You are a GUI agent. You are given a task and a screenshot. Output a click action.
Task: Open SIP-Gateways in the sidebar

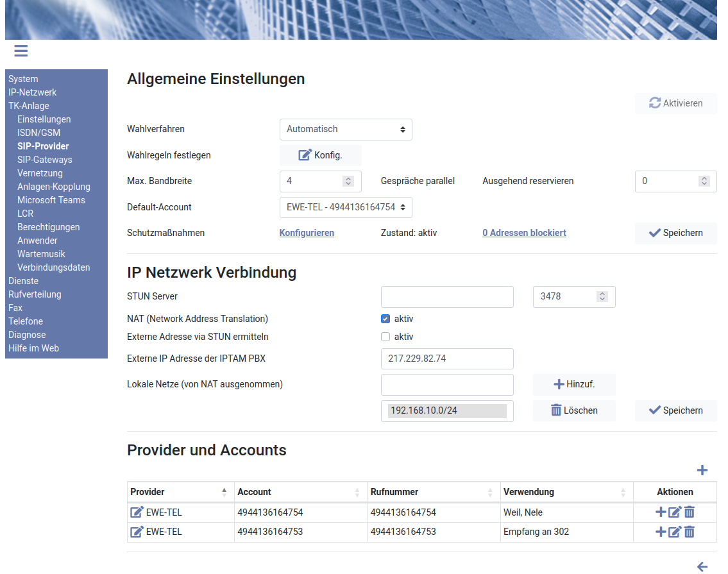(x=45, y=160)
